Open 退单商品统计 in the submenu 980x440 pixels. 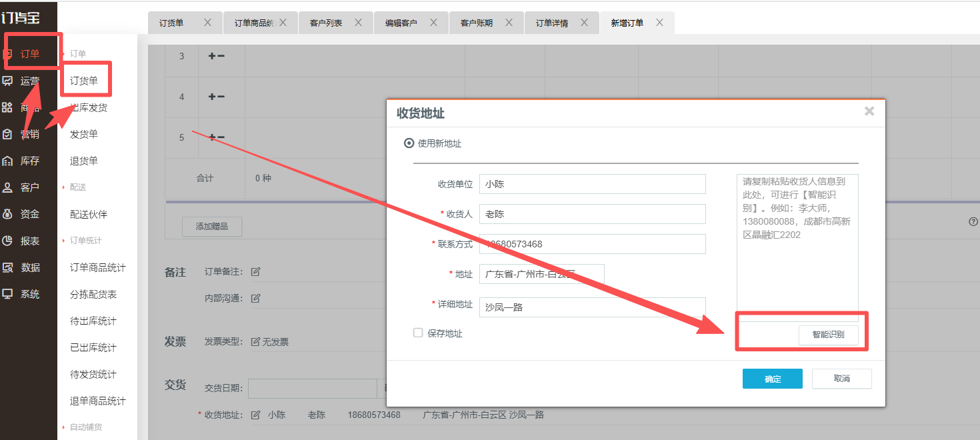point(98,401)
